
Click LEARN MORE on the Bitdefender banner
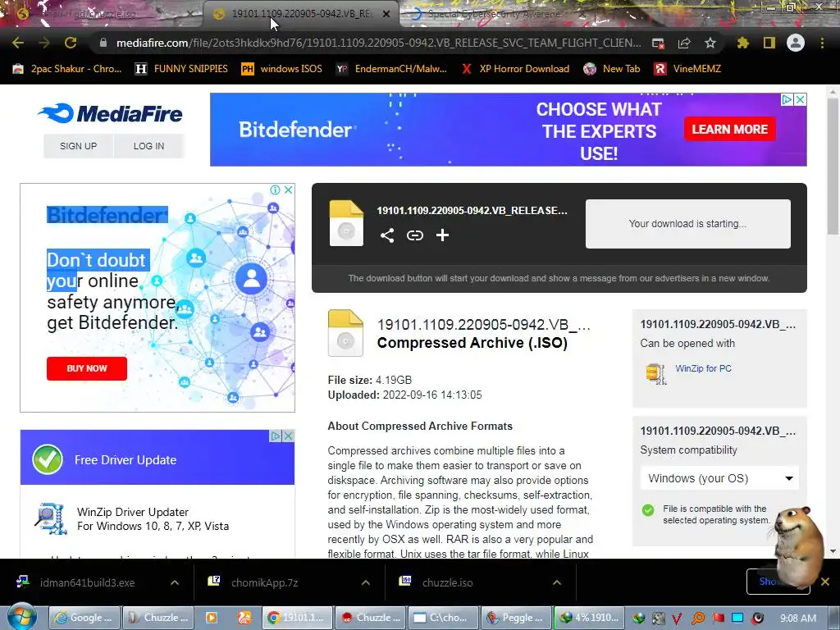coord(729,129)
